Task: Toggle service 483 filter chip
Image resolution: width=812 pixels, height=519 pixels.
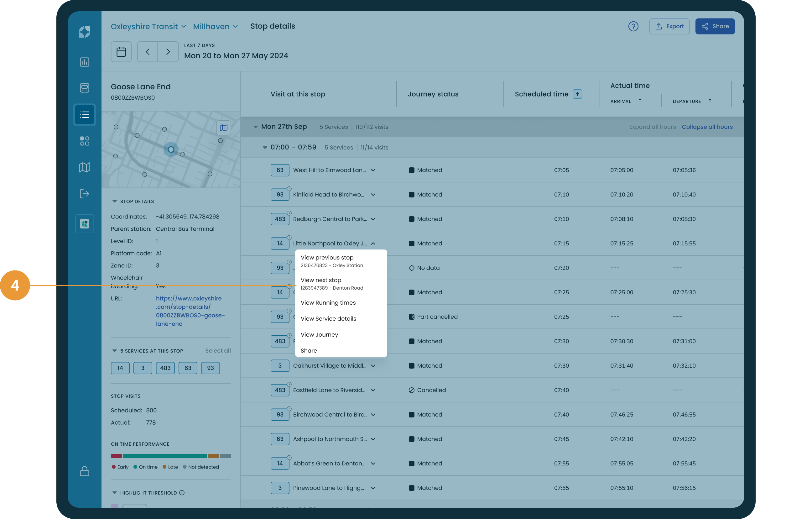Action: pyautogui.click(x=165, y=368)
